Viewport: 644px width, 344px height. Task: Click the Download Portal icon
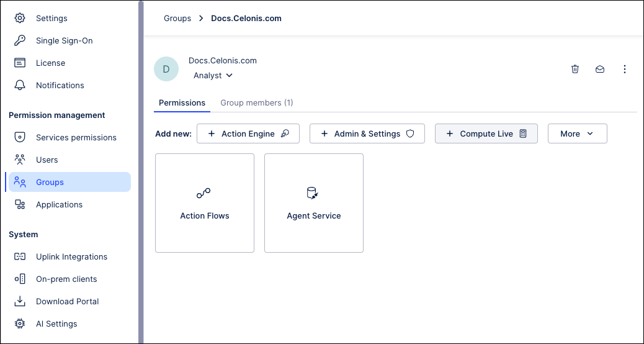click(x=20, y=301)
